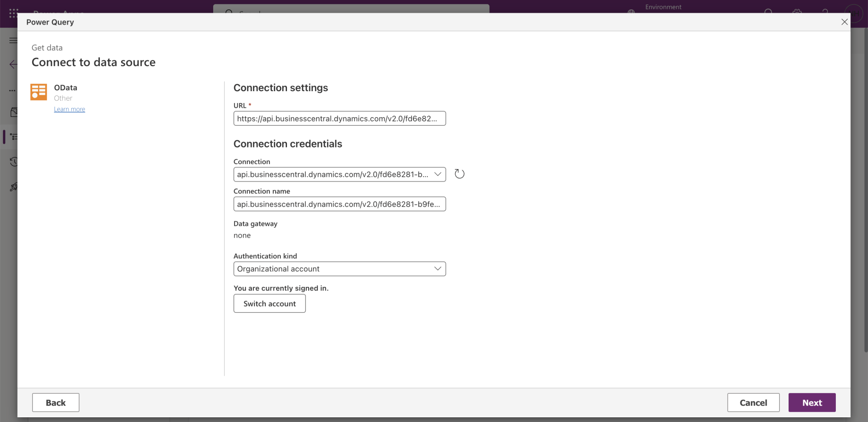Click the OData connector icon
The image size is (868, 422).
pos(39,92)
